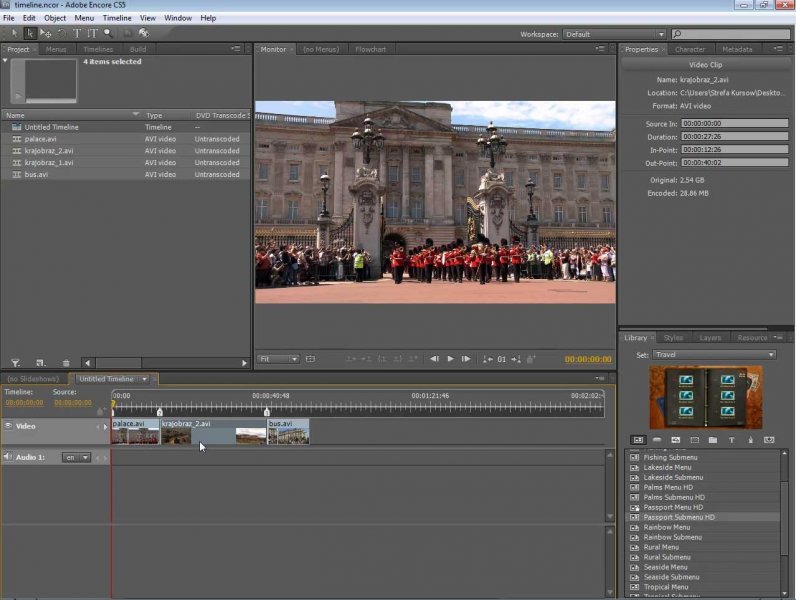This screenshot has height=600, width=796.
Task: Select the Vertical Text tool
Action: coord(93,33)
